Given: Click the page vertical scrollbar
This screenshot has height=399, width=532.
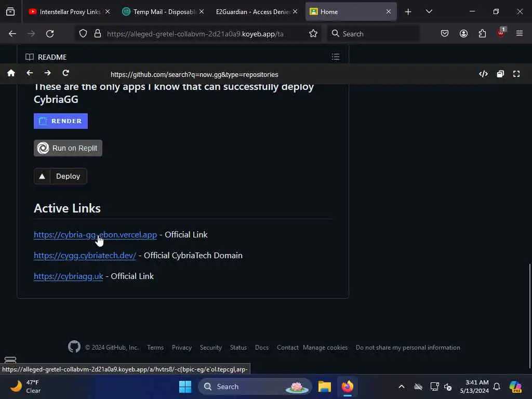Looking at the screenshot, I should tap(529, 315).
